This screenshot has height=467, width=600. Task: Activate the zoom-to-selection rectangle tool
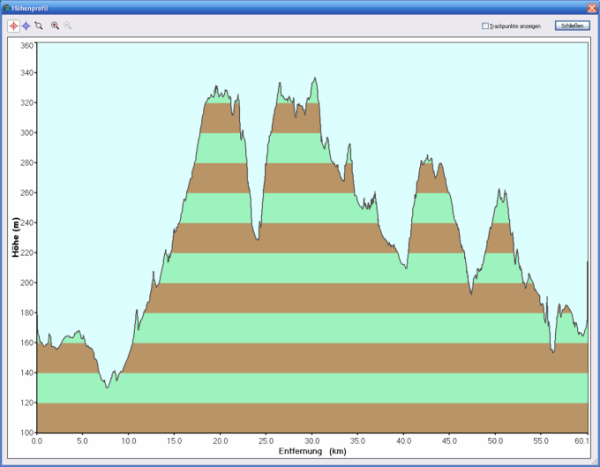point(38,25)
